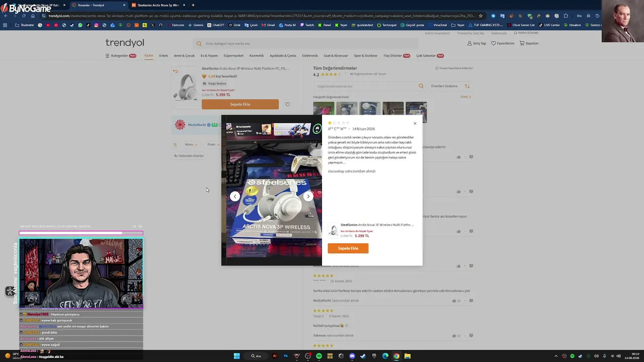Viewport: 644px width, 362px height.
Task: Show the next review photo
Action: (x=308, y=196)
